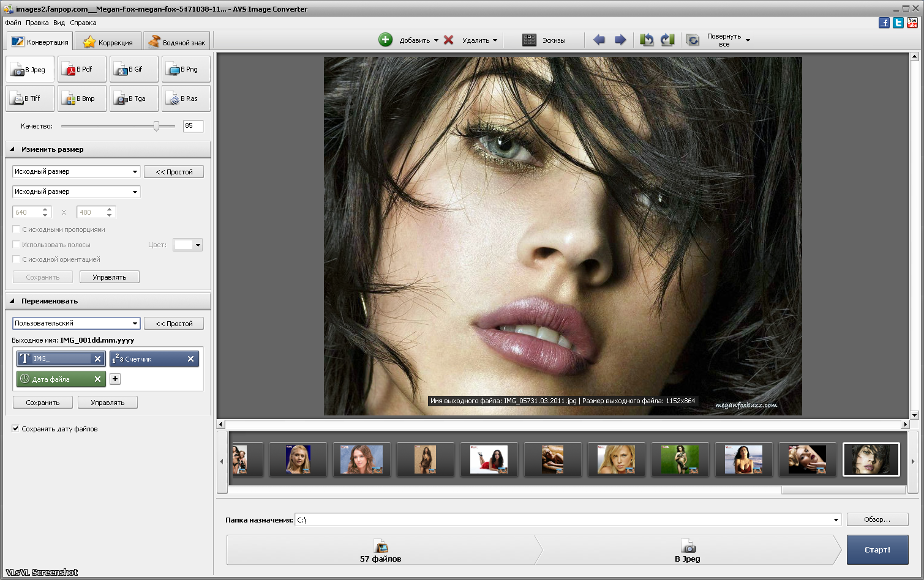This screenshot has height=580, width=924.
Task: Expand the destination folder dropdown
Action: [x=836, y=520]
